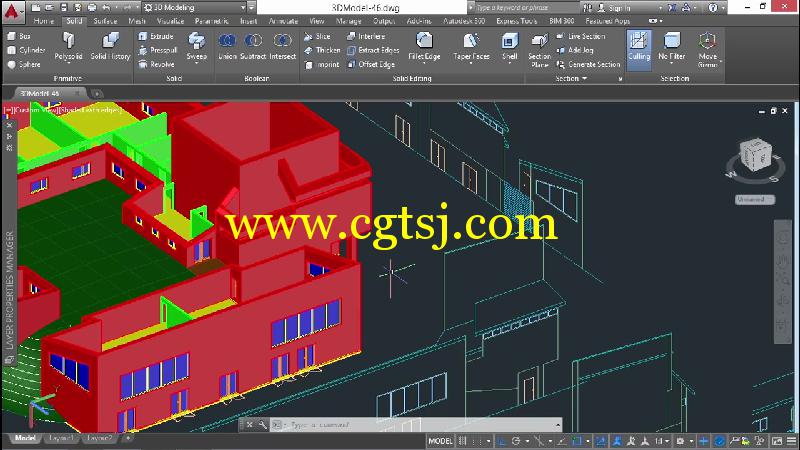Toggle the drawing grid display in status bar
800x450 pixels.
(463, 441)
